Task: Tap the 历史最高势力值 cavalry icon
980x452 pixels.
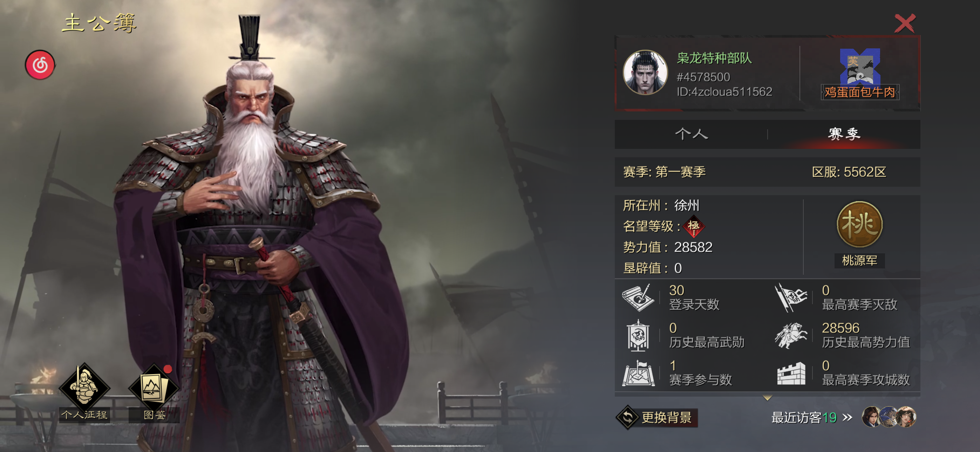Action: [x=791, y=335]
